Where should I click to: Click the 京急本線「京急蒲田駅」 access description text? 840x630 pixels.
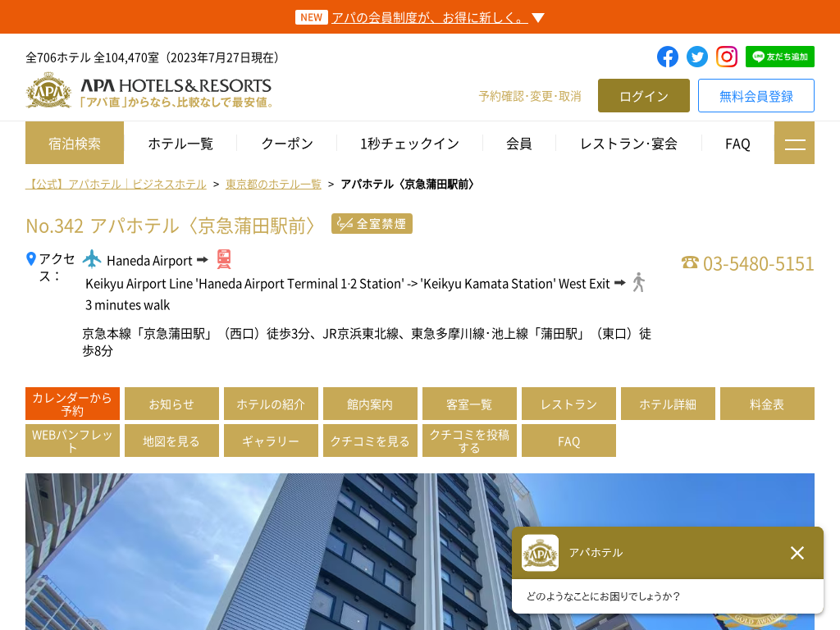367,342
